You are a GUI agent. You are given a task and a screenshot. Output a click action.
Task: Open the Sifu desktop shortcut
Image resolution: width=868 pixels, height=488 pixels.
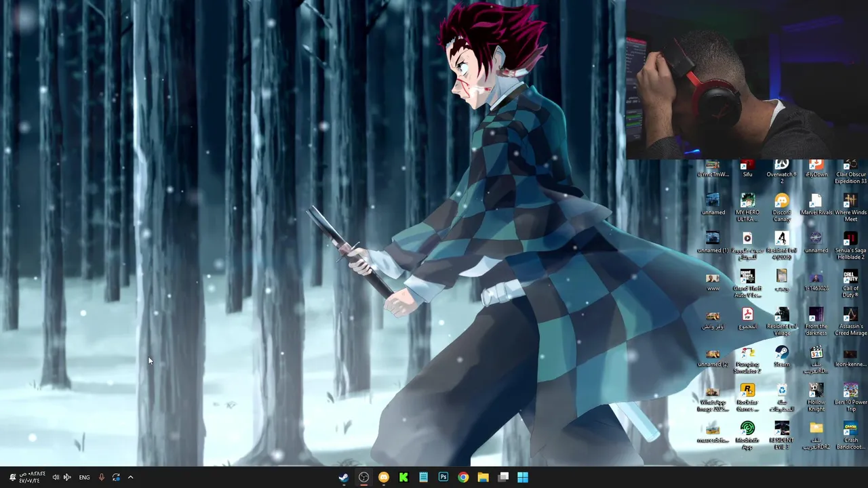pyautogui.click(x=747, y=168)
